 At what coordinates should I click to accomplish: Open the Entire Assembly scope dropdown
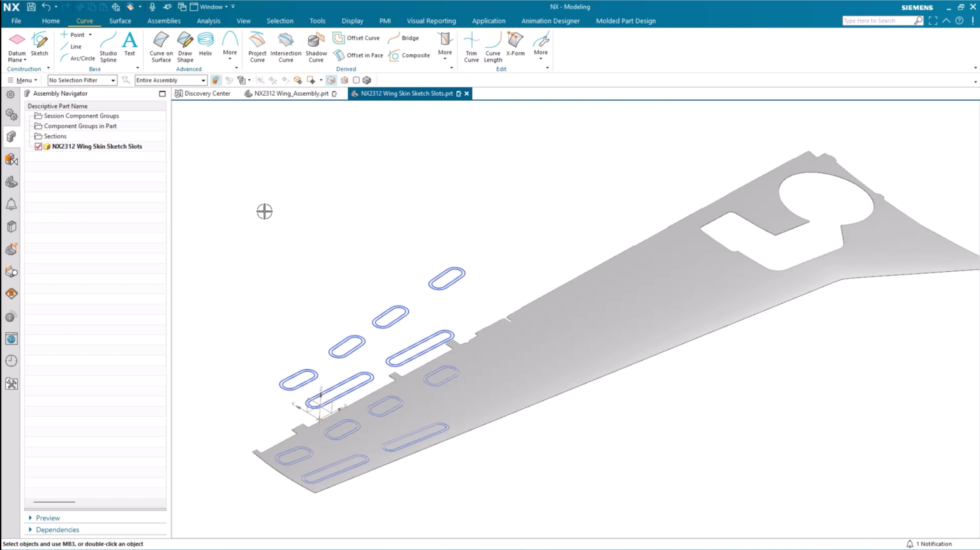coord(170,80)
